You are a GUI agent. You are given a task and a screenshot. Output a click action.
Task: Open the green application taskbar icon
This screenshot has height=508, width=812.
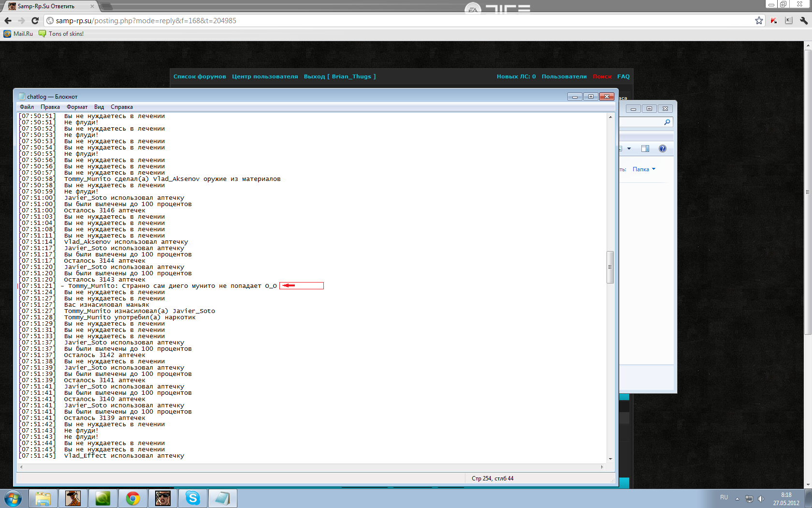pyautogui.click(x=103, y=498)
